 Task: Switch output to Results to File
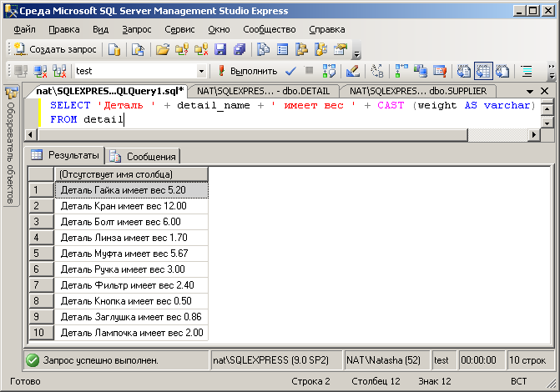point(502,71)
